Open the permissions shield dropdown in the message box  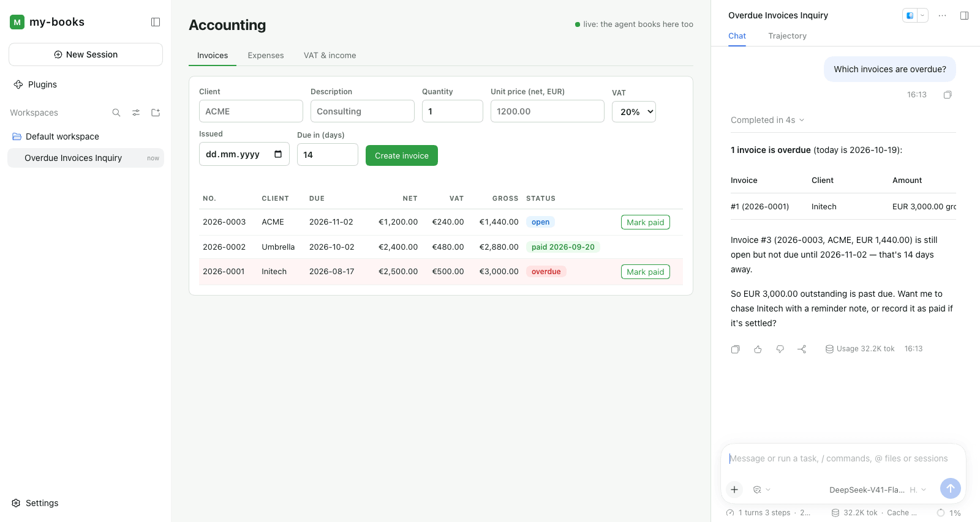(761, 490)
